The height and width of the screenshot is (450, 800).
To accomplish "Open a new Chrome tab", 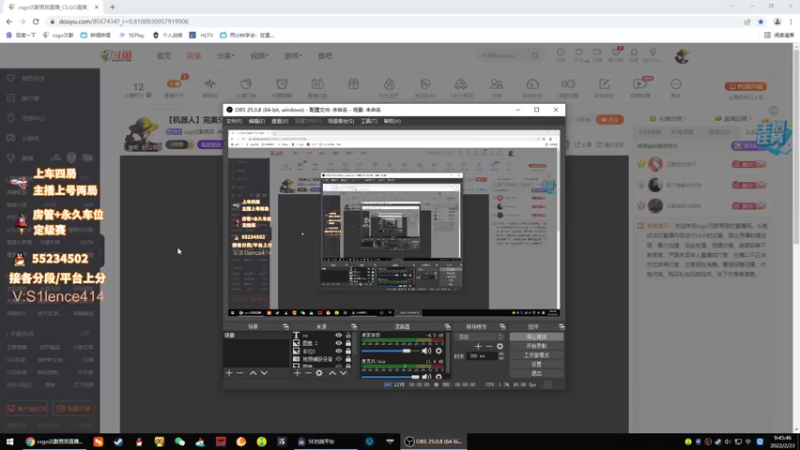I will pyautogui.click(x=112, y=7).
